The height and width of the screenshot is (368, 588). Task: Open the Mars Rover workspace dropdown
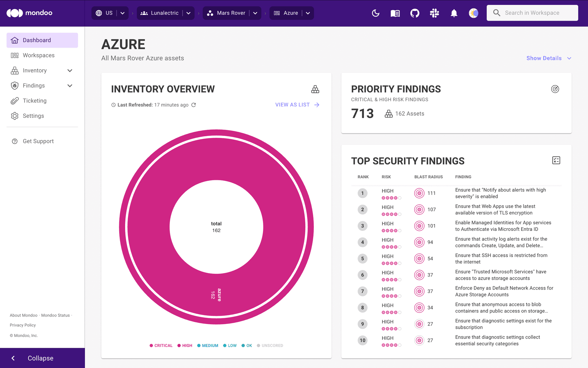[255, 13]
